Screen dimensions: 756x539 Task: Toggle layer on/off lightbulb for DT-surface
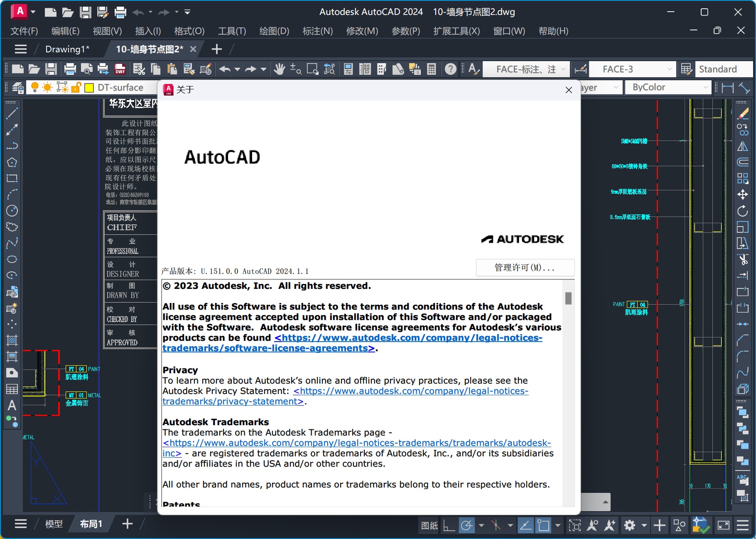35,87
